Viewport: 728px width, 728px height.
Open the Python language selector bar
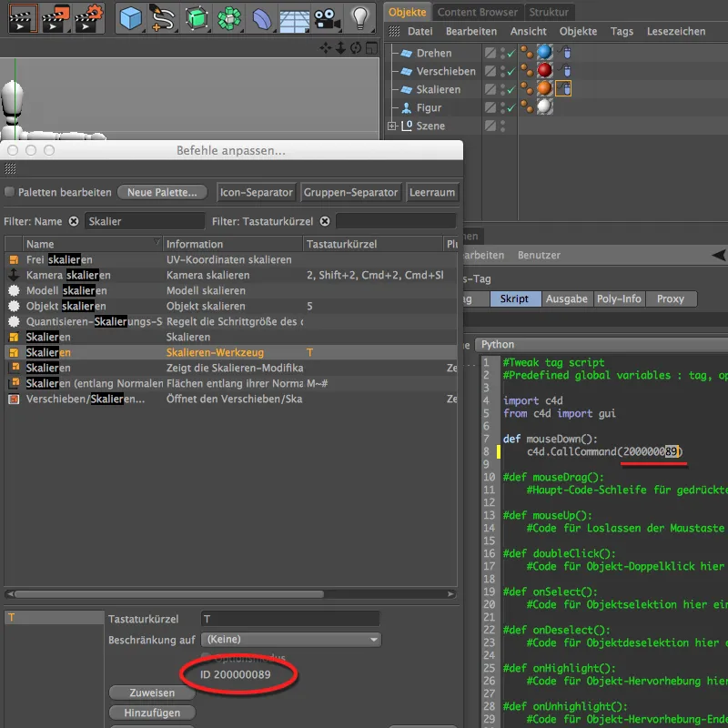pyautogui.click(x=602, y=345)
